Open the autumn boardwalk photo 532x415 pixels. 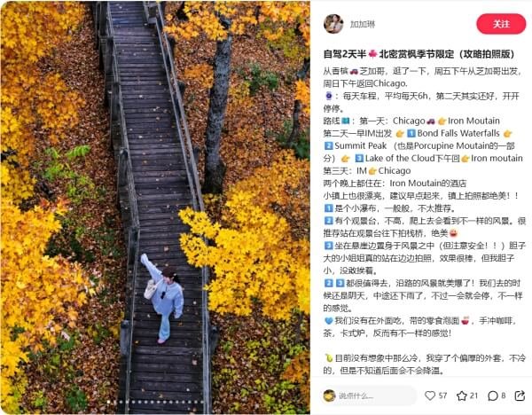coord(155,207)
